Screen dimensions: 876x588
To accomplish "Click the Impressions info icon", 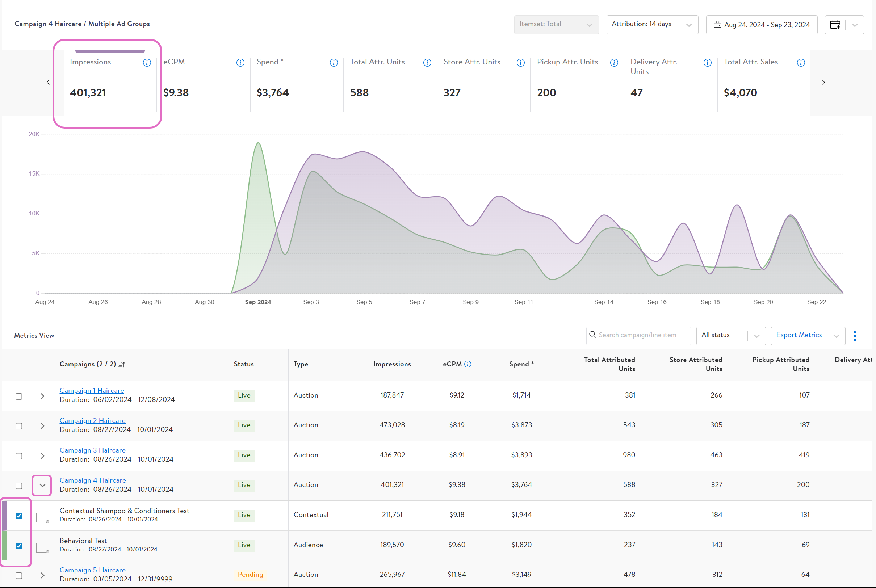I will pyautogui.click(x=147, y=63).
